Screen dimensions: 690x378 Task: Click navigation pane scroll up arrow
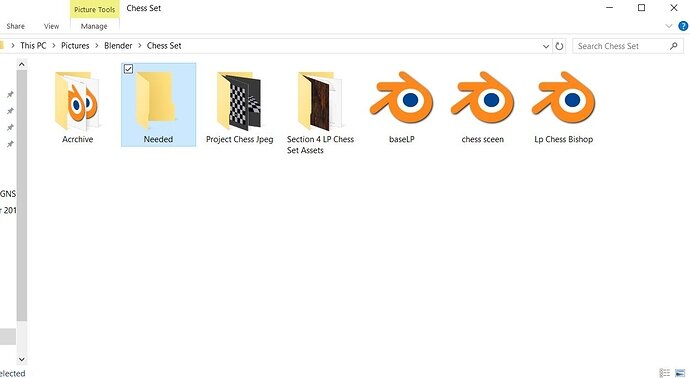coord(22,65)
